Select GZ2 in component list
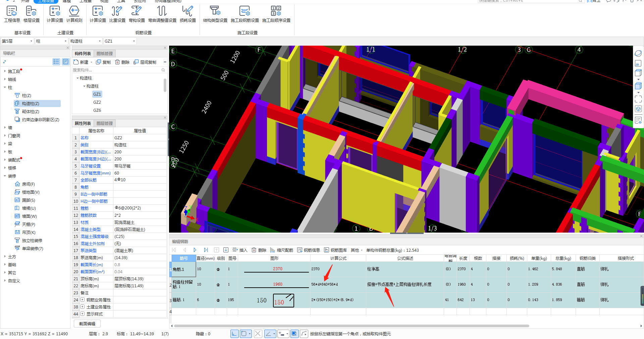 (x=97, y=102)
